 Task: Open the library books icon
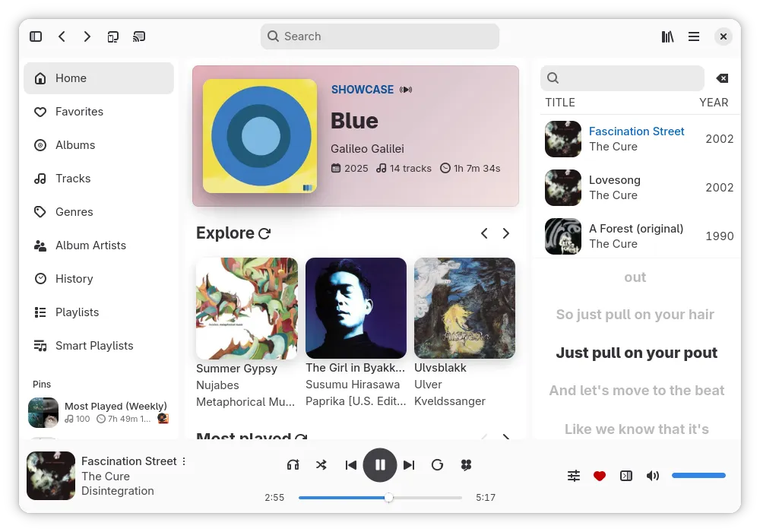[668, 36]
